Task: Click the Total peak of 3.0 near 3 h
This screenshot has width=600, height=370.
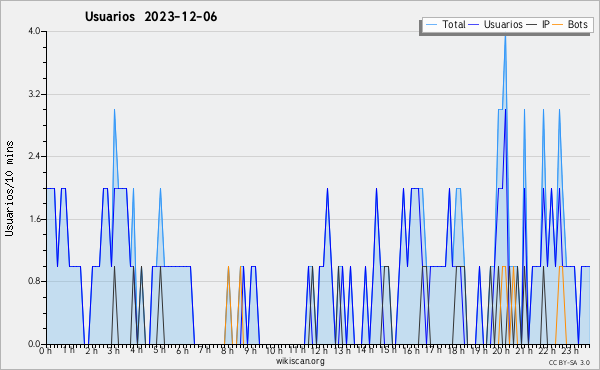Action: [x=114, y=110]
